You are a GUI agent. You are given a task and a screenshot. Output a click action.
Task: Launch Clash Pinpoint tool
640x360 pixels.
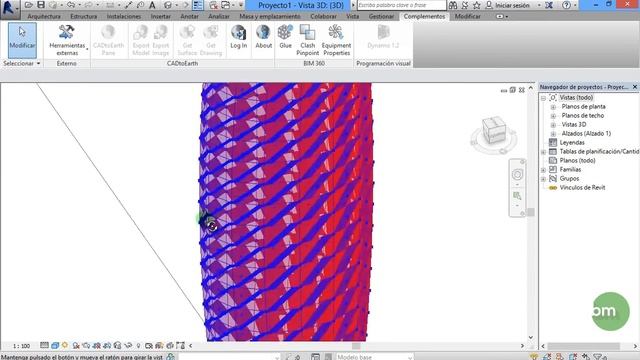click(x=307, y=40)
